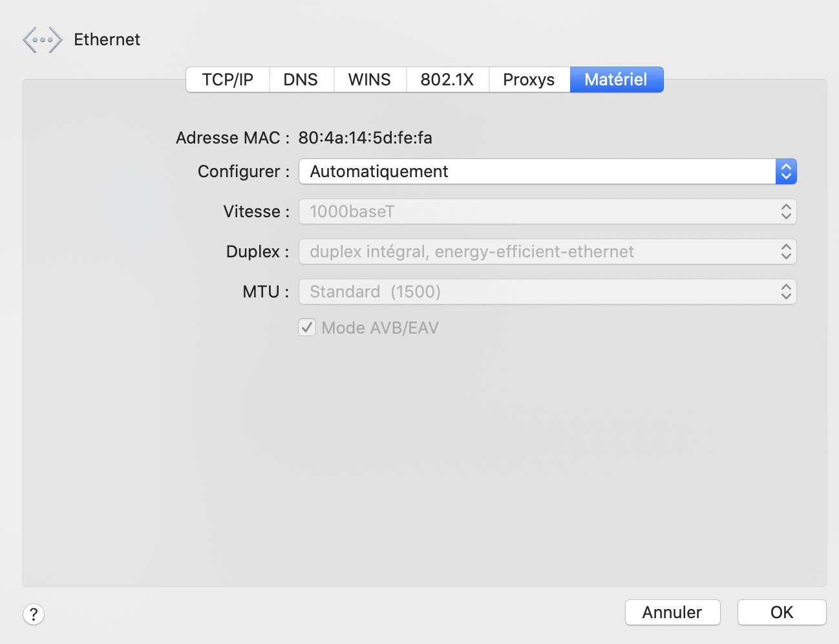Select the DNS tab

tap(301, 80)
